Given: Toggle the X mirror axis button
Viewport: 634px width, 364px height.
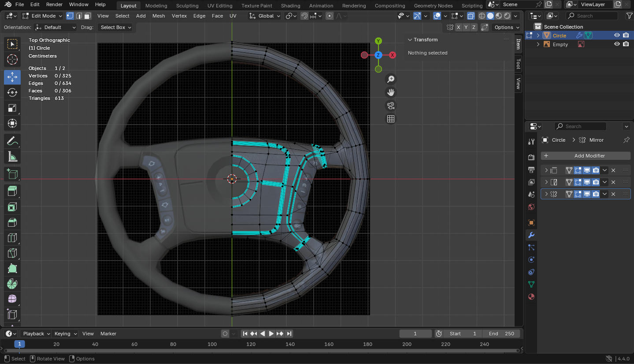Looking at the screenshot, I should (459, 27).
